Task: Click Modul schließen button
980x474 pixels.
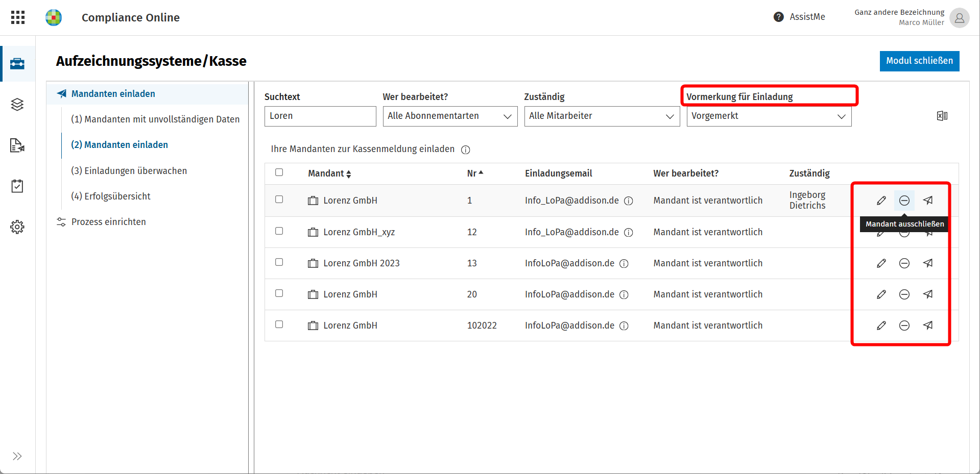Action: tap(919, 61)
